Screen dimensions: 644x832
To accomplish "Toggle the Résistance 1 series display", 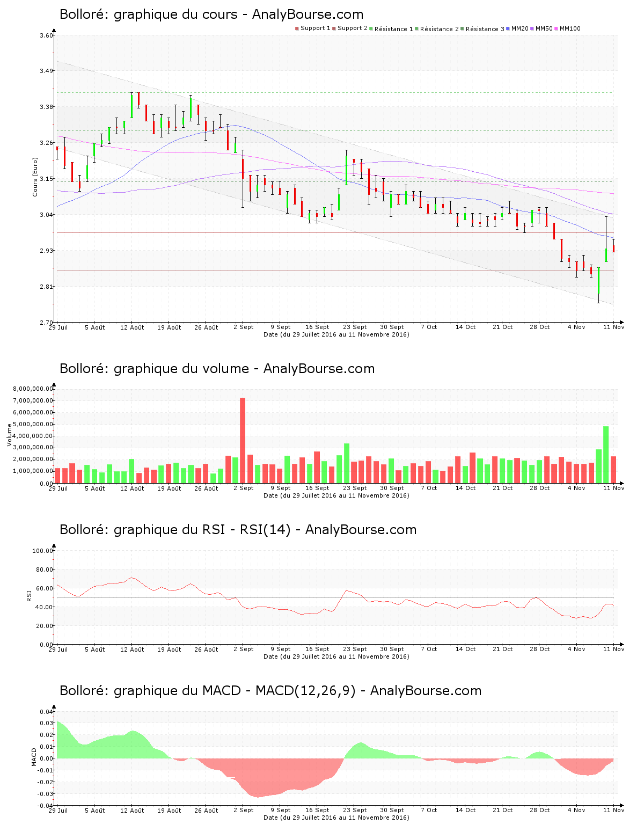I will point(393,27).
